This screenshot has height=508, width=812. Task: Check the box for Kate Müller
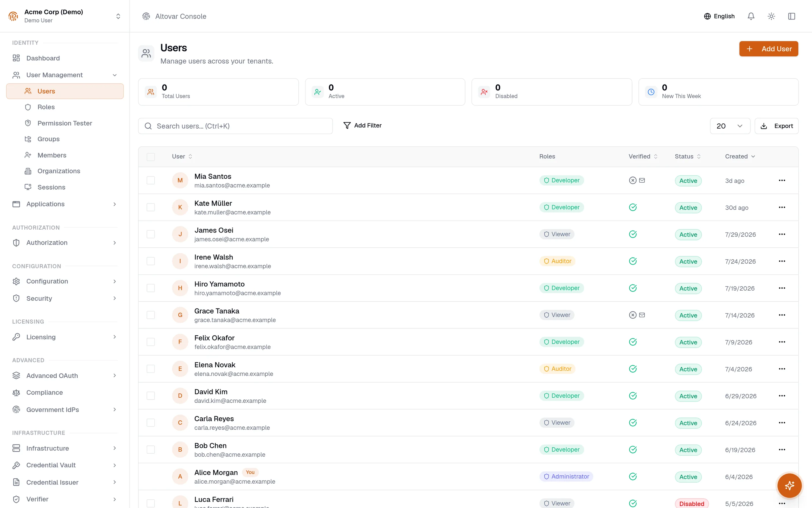(151, 207)
